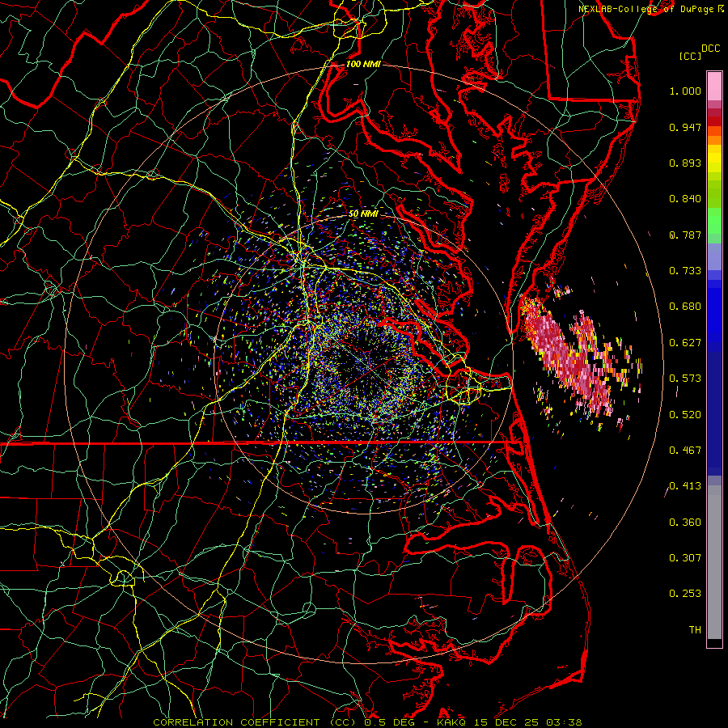
Task: Click the 0.627 scale value
Action: pyautogui.click(x=685, y=343)
